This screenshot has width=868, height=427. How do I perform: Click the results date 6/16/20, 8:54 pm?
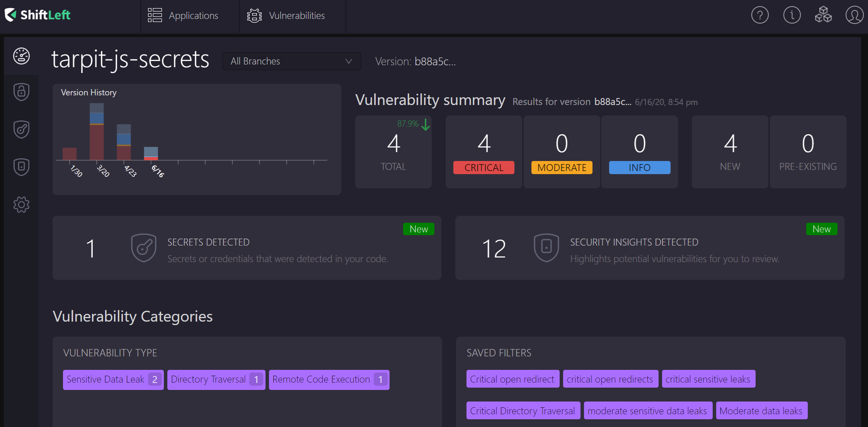tap(666, 102)
